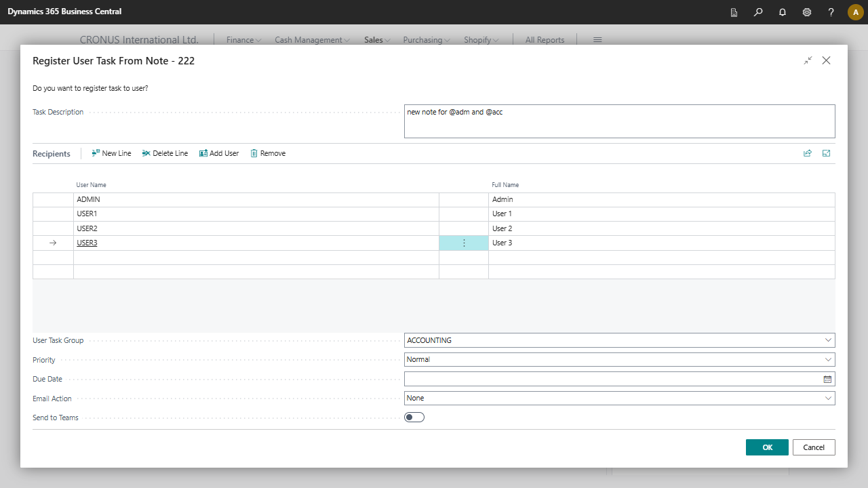868x488 pixels.
Task: Open the Finance menu
Action: (x=243, y=40)
